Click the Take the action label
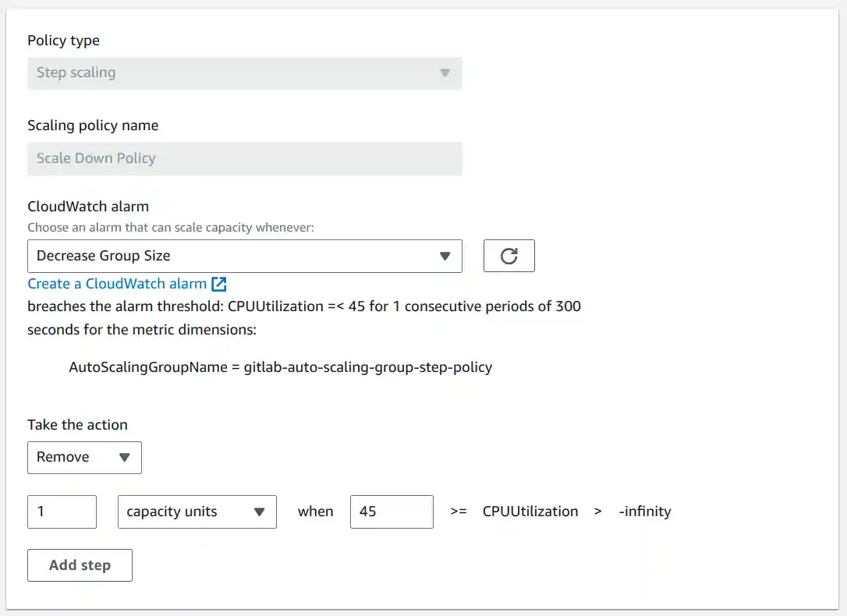Image resolution: width=847 pixels, height=616 pixels. (x=77, y=424)
